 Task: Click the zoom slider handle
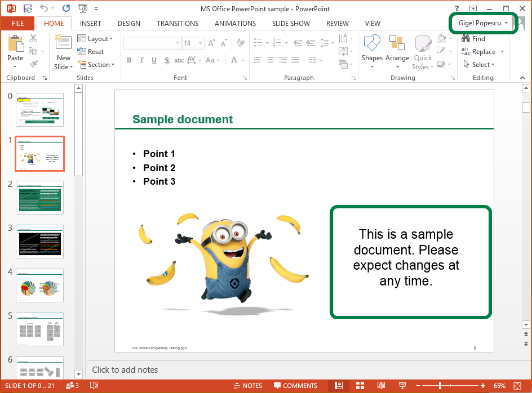point(440,386)
